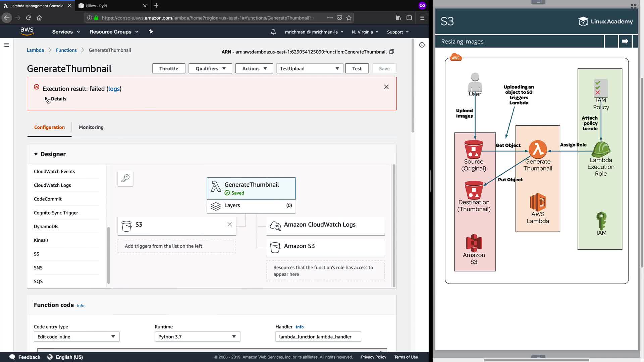Click the Test button
The image size is (644, 362).
[x=357, y=68]
